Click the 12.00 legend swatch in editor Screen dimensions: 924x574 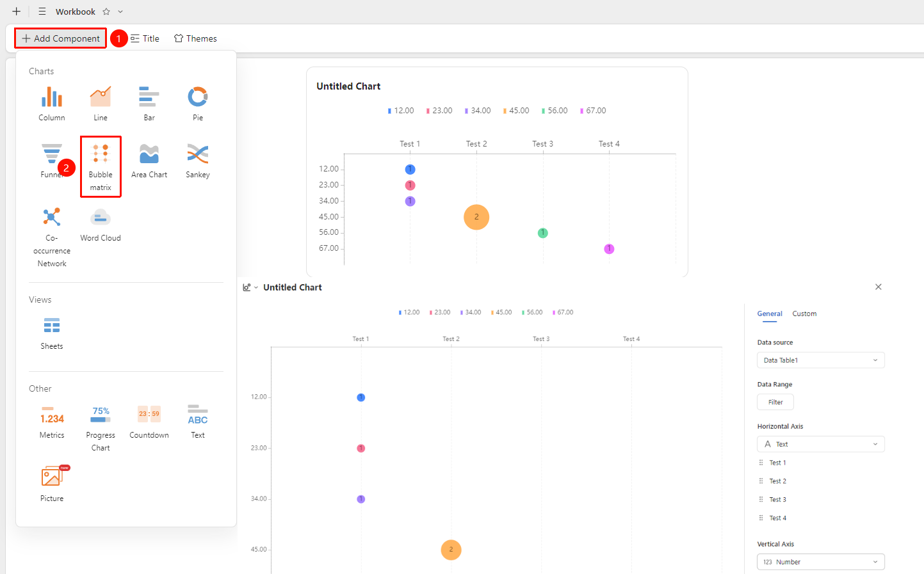tap(400, 313)
